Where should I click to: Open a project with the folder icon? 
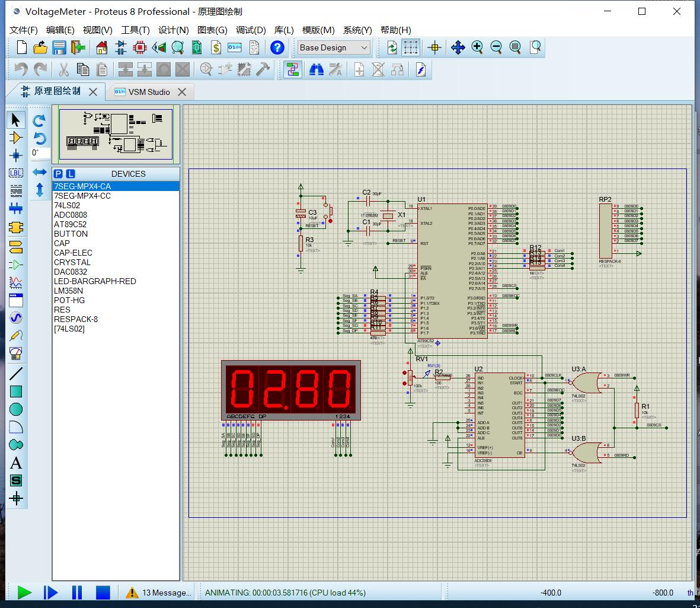coord(40,47)
